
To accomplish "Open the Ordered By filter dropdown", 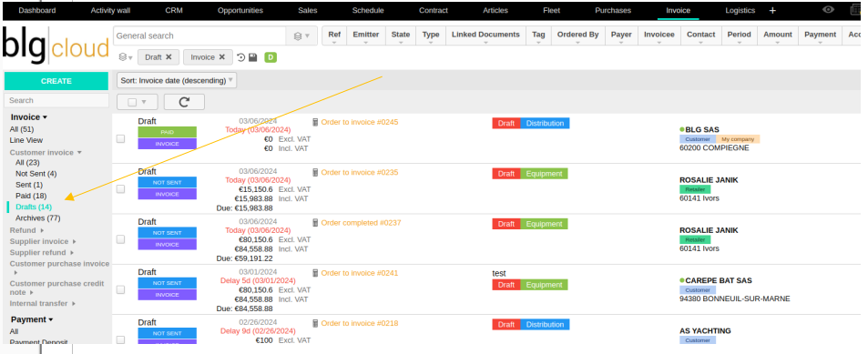I will pos(578,36).
